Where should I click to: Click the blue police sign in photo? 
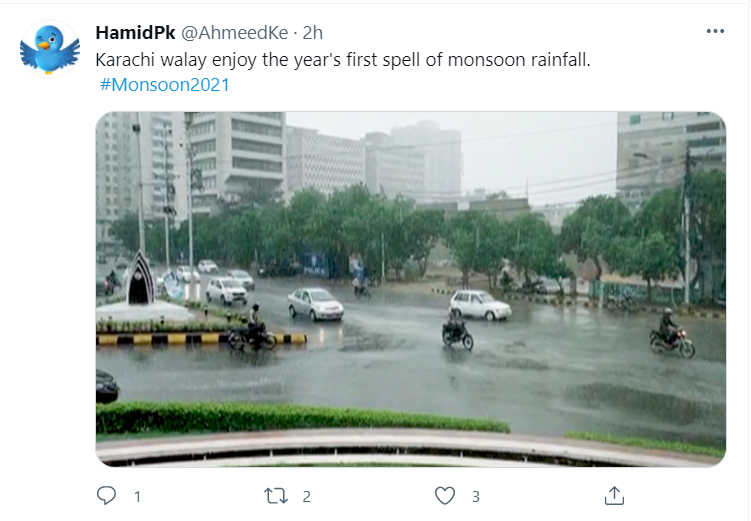(316, 265)
